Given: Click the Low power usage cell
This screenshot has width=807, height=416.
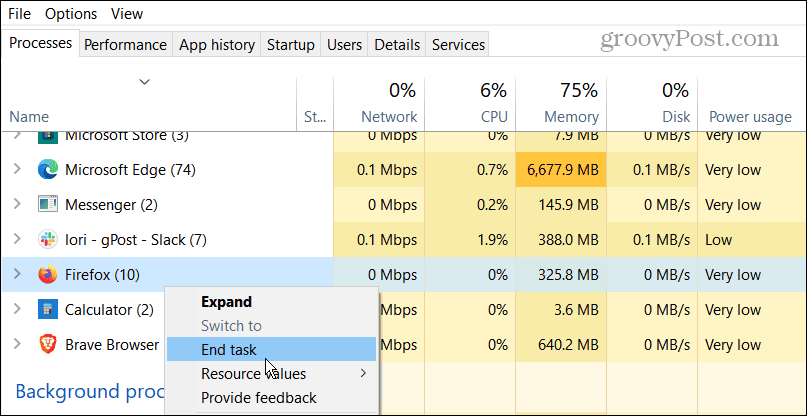Looking at the screenshot, I should pos(750,240).
